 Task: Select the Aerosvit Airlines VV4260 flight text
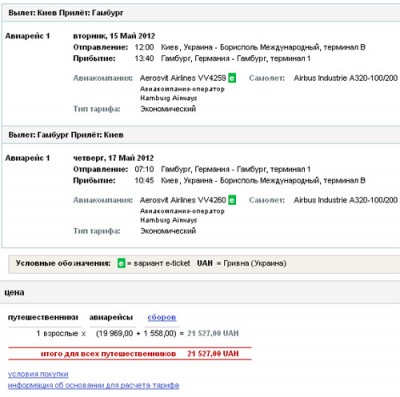pyautogui.click(x=183, y=200)
